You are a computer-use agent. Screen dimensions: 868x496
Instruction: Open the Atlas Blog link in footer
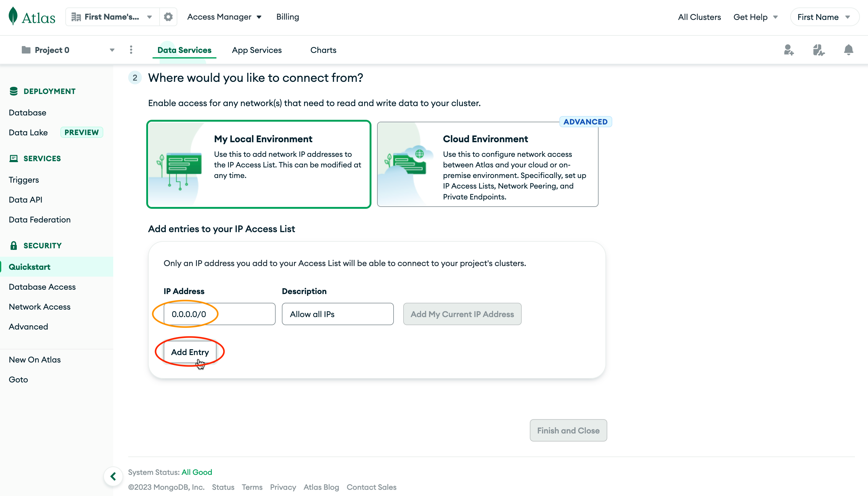tap(321, 487)
